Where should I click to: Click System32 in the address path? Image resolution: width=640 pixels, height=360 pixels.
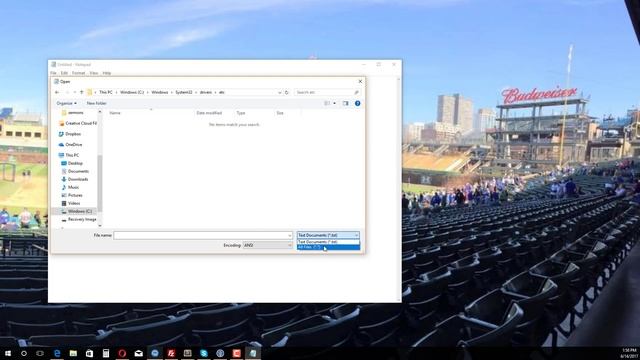point(184,93)
